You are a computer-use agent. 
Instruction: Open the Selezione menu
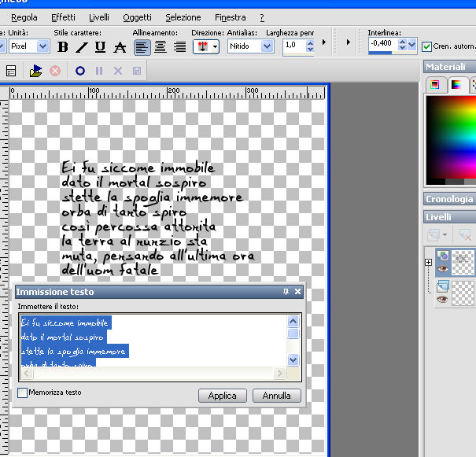(183, 17)
